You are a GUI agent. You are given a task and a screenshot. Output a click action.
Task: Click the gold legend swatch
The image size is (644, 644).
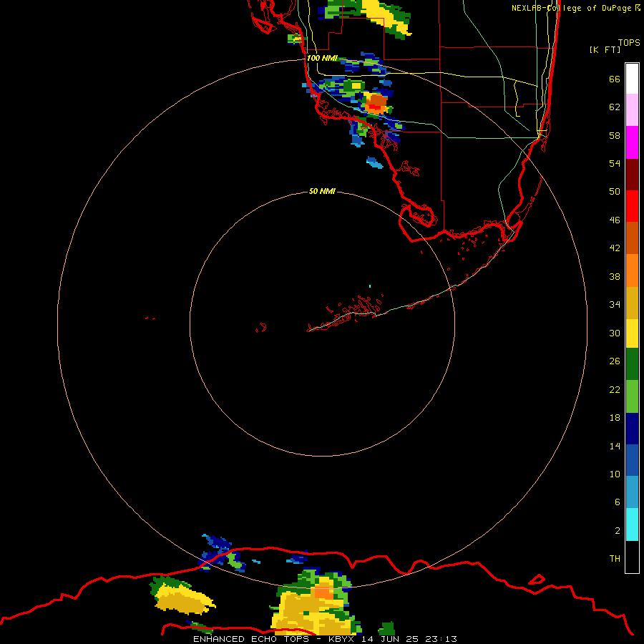click(x=632, y=303)
